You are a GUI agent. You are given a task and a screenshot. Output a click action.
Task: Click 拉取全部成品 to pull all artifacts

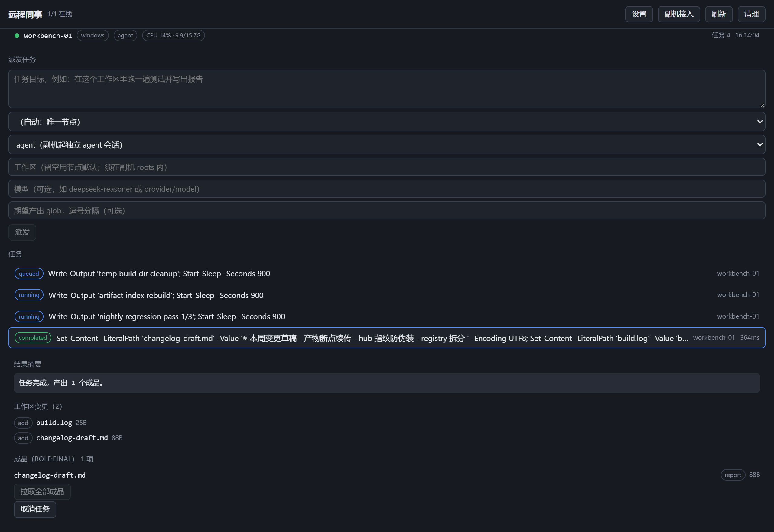click(42, 492)
